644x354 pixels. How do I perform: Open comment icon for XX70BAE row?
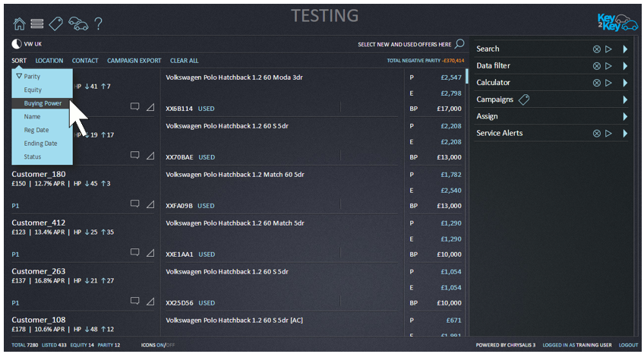134,155
